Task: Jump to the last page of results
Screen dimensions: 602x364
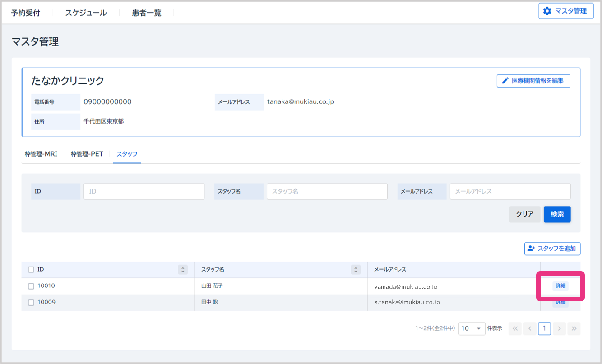Action: pos(574,329)
